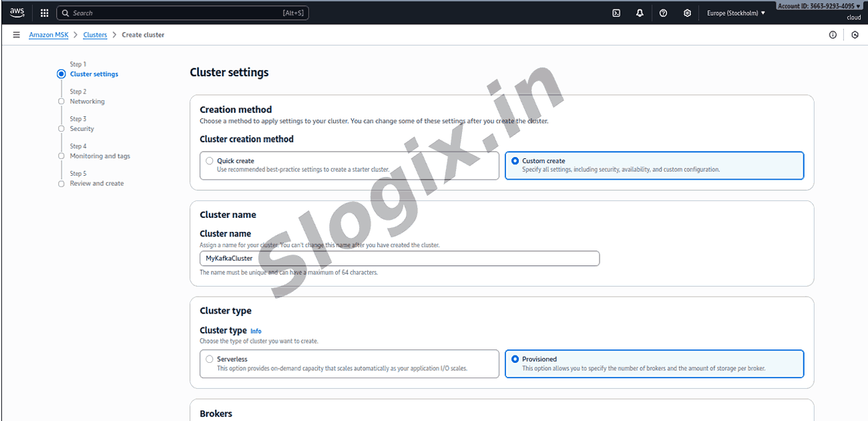Go to the Amazon MSK breadcrumb
868x421 pixels.
[x=49, y=35]
